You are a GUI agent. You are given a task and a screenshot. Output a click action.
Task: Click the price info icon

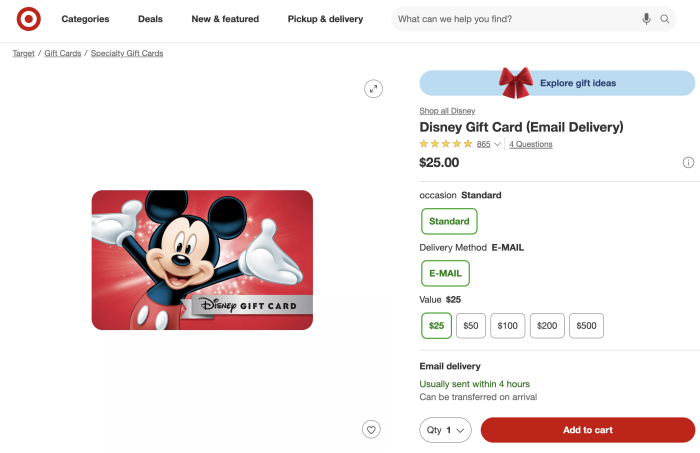pos(688,162)
